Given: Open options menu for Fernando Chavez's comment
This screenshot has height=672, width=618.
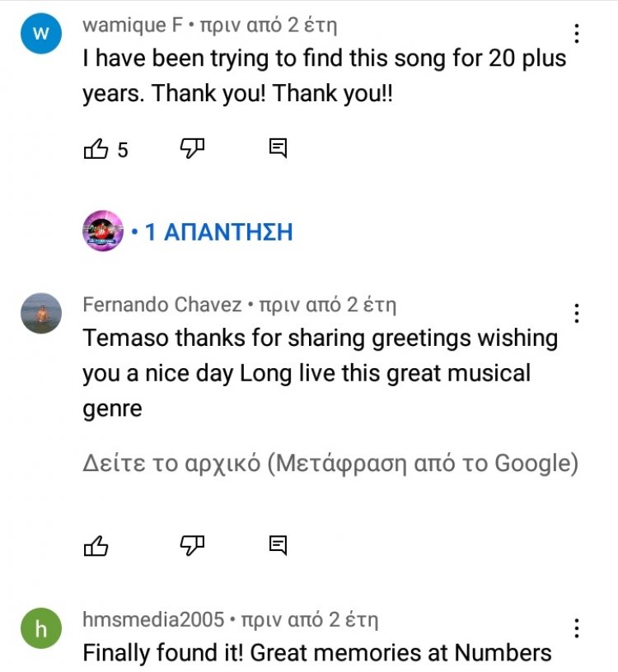Looking at the screenshot, I should [x=577, y=314].
